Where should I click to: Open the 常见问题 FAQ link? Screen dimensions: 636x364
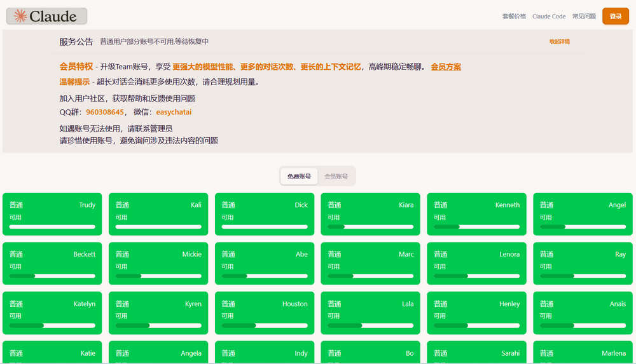(x=584, y=17)
